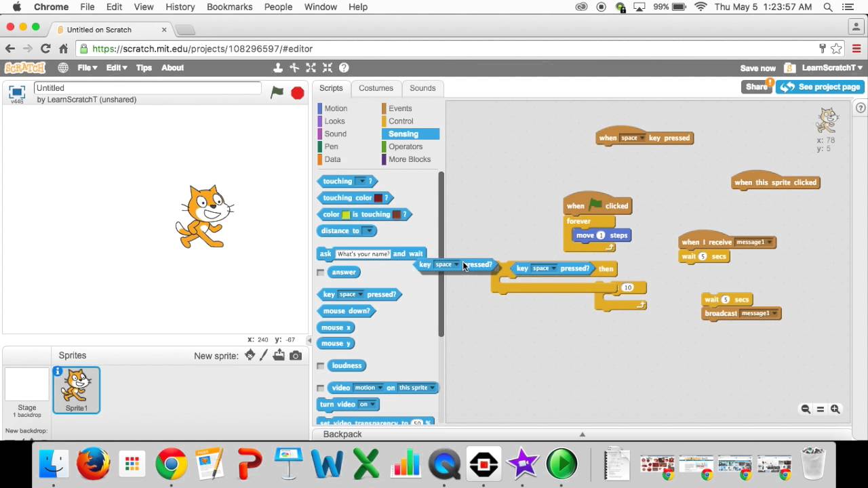Reset scripts area zoom level
This screenshot has width=868, height=488.
(x=821, y=409)
